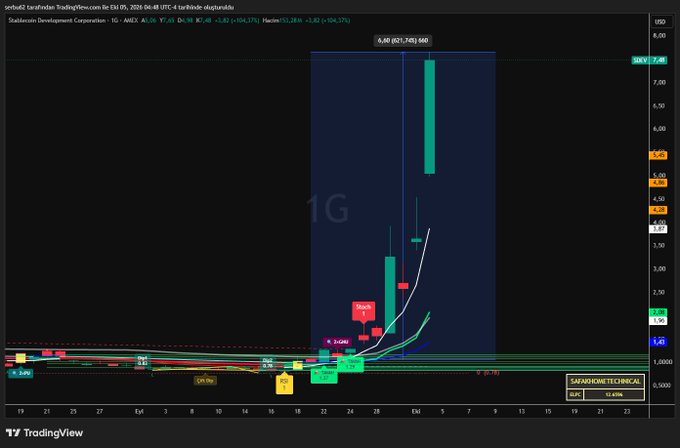Open the TradingView logo link
The height and width of the screenshot is (448, 680).
(44, 432)
